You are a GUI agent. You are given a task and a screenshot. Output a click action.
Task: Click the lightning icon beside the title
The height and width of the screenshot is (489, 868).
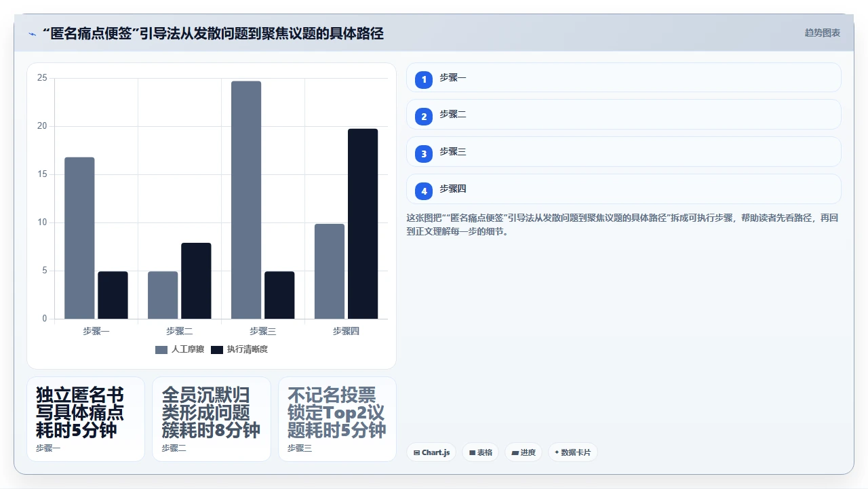coord(32,33)
